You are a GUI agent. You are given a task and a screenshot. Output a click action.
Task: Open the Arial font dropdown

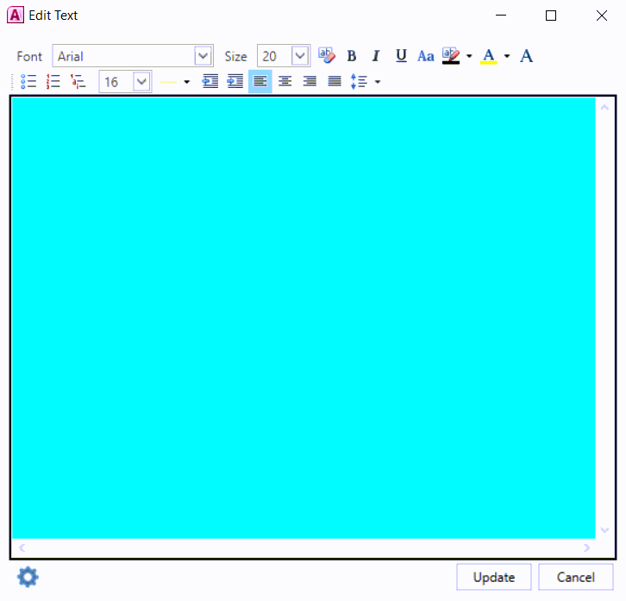(x=203, y=57)
